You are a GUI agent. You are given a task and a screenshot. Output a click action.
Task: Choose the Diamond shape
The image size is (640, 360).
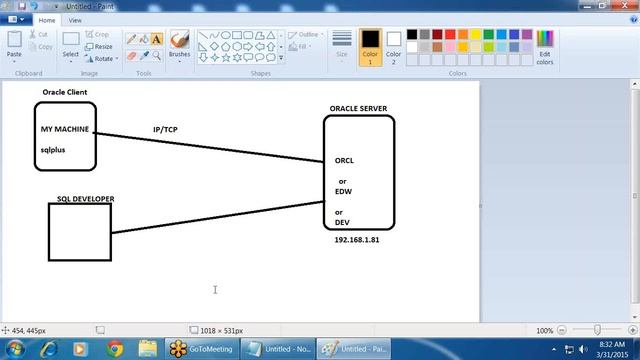click(x=214, y=47)
